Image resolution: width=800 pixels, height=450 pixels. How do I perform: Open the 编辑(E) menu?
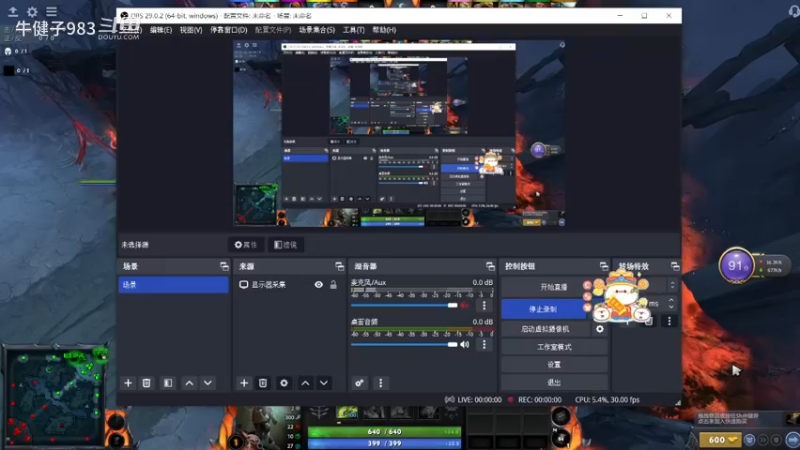pyautogui.click(x=161, y=30)
